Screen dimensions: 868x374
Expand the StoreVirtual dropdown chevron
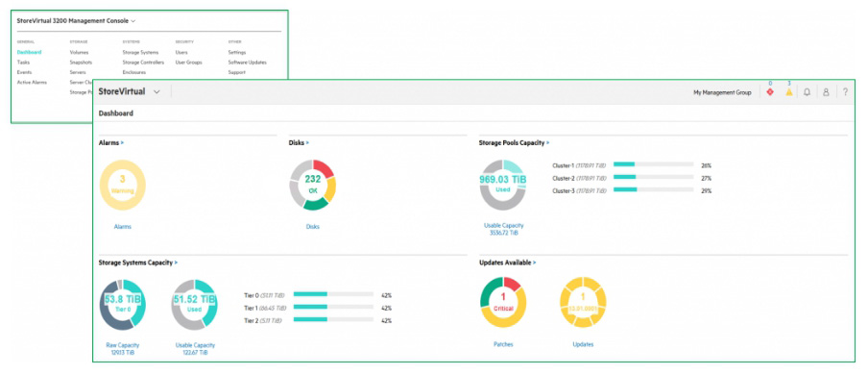click(157, 92)
